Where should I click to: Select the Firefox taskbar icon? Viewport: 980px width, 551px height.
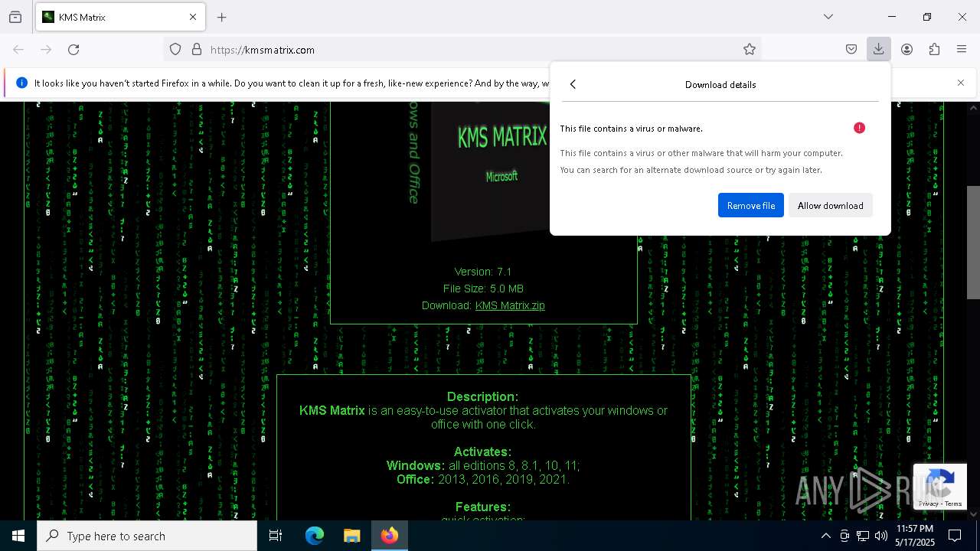[390, 536]
